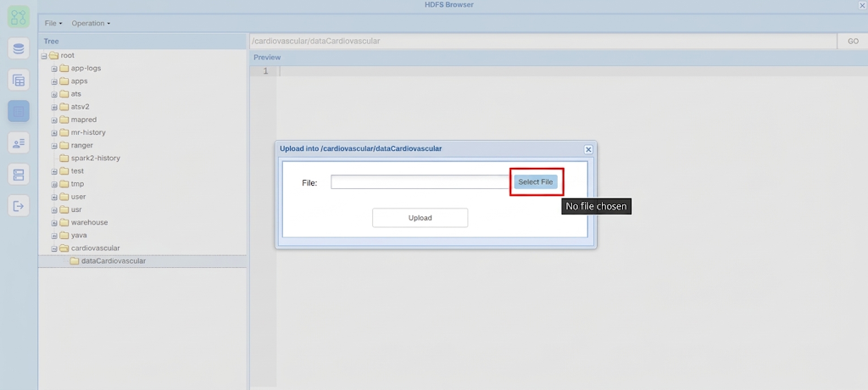Screen dimensions: 868x390
Task: Expand the usr folder node
Action: [x=54, y=210]
